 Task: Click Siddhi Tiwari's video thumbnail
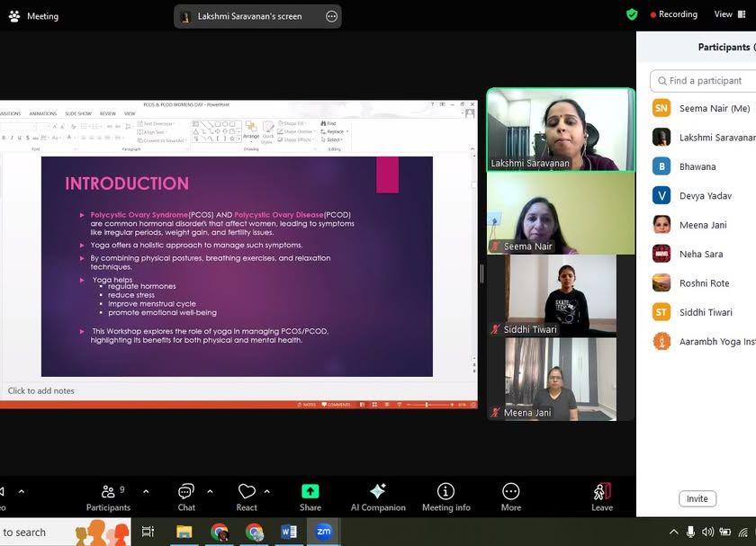pyautogui.click(x=552, y=295)
